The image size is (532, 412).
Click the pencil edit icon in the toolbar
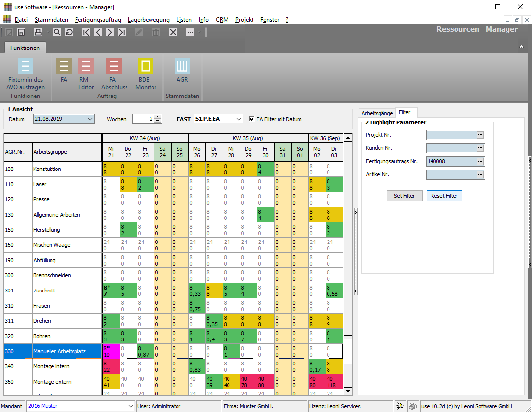pos(139,32)
